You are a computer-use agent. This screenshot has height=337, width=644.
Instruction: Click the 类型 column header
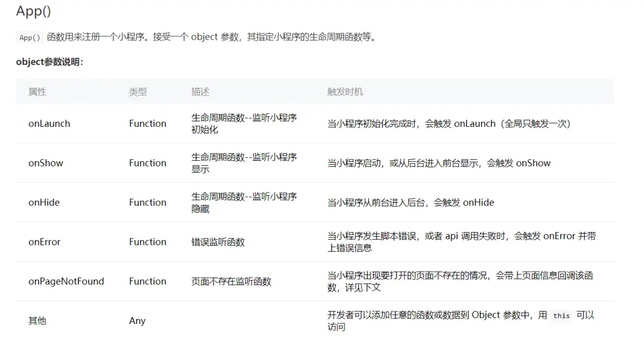coord(138,92)
